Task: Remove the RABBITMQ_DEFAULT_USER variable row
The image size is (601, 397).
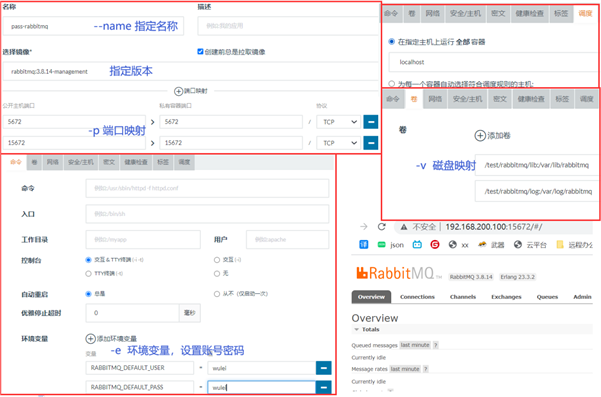Action: tap(323, 368)
